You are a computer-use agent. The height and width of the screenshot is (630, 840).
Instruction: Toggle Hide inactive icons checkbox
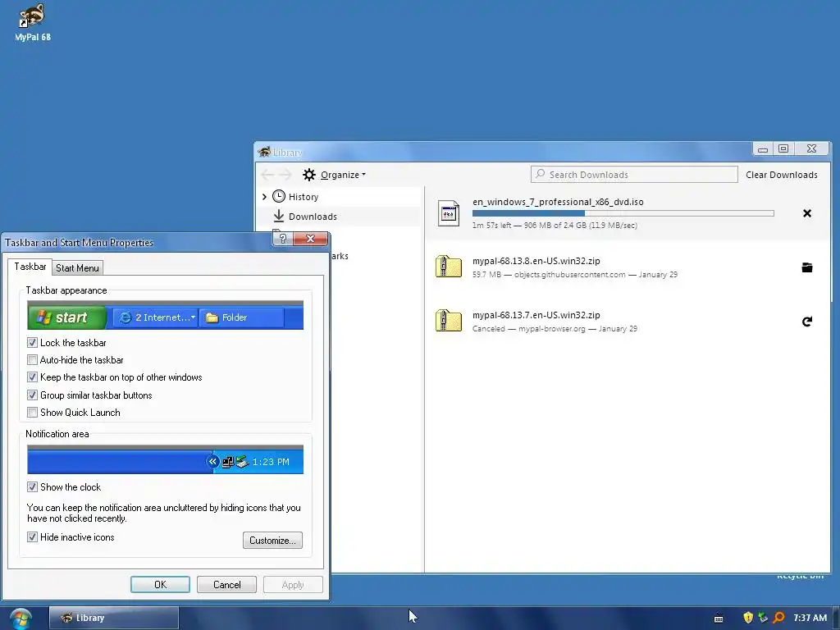(x=32, y=536)
